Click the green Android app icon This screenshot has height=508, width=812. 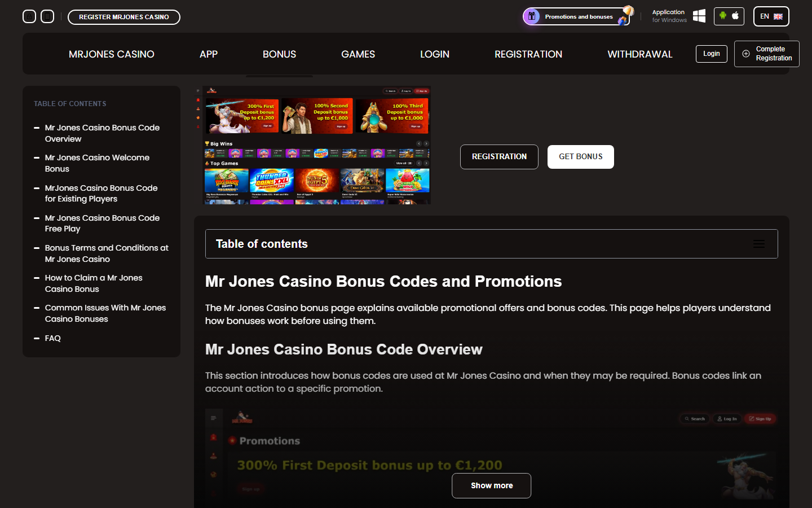point(722,16)
